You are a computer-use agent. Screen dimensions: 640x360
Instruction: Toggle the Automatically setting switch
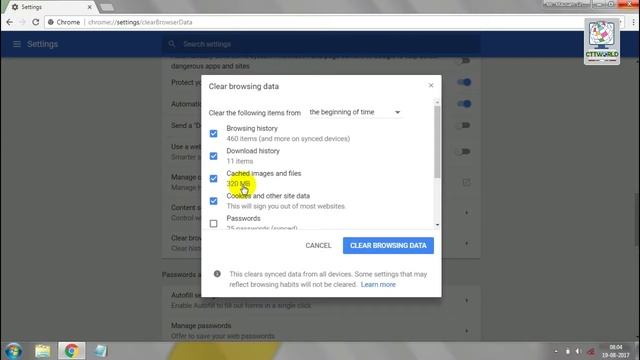click(464, 104)
